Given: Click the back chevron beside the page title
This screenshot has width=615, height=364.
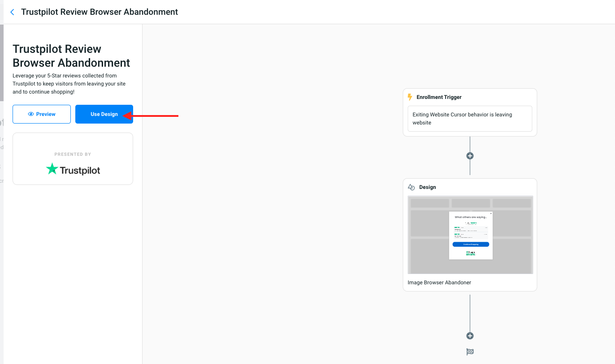Looking at the screenshot, I should pos(12,12).
